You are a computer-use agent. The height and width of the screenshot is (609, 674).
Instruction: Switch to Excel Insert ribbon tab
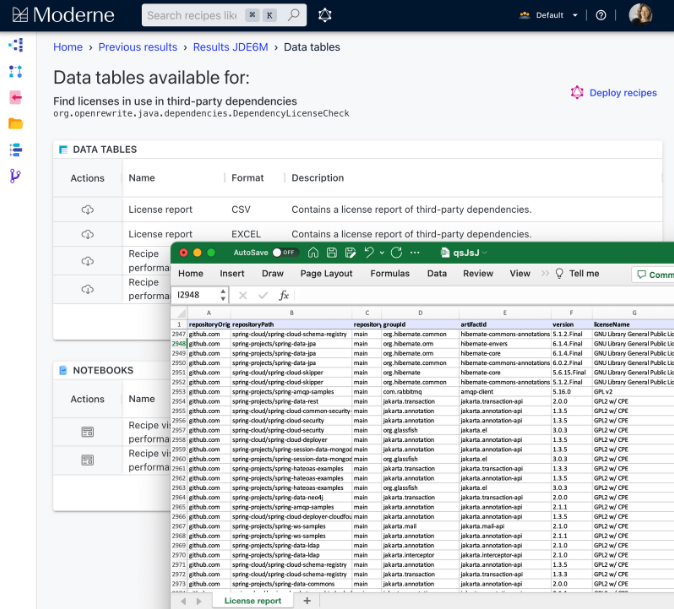232,274
